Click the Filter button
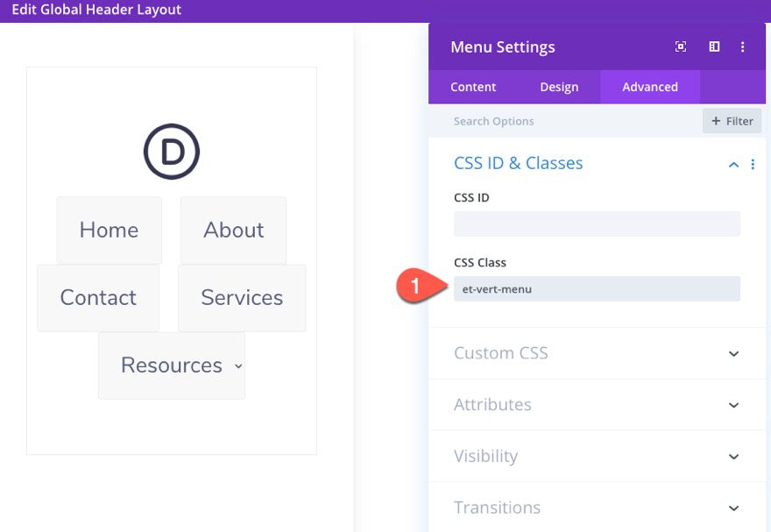The height and width of the screenshot is (532, 771). point(732,121)
